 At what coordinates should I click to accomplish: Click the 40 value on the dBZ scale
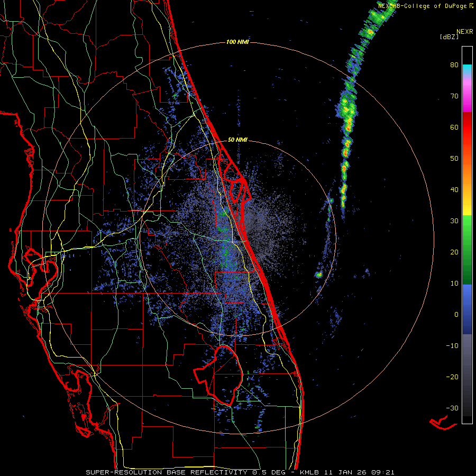pos(454,190)
